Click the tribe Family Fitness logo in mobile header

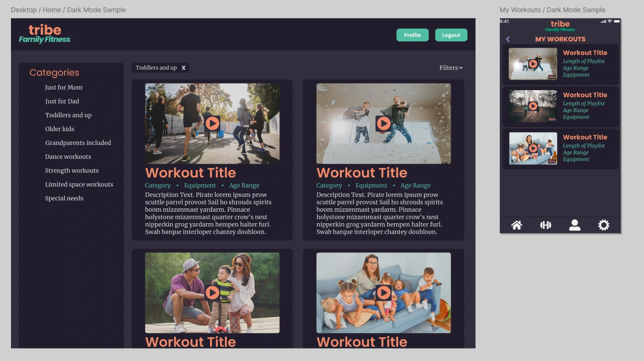[560, 26]
